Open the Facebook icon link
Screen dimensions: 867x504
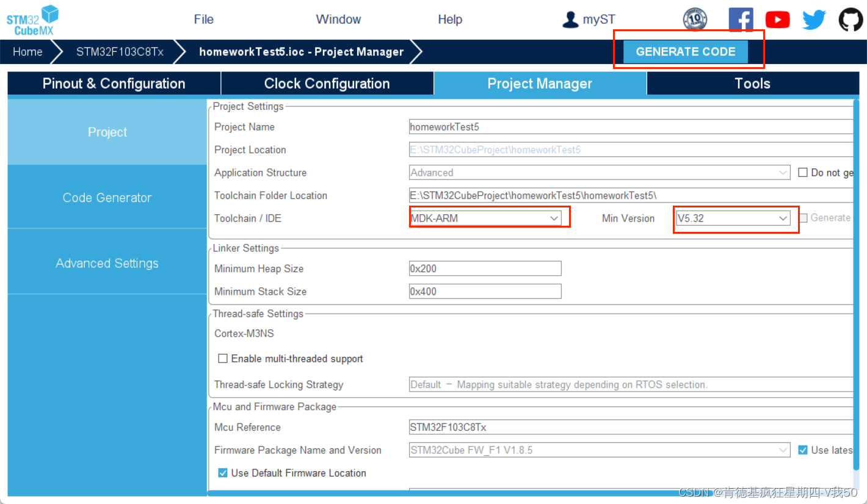point(741,20)
